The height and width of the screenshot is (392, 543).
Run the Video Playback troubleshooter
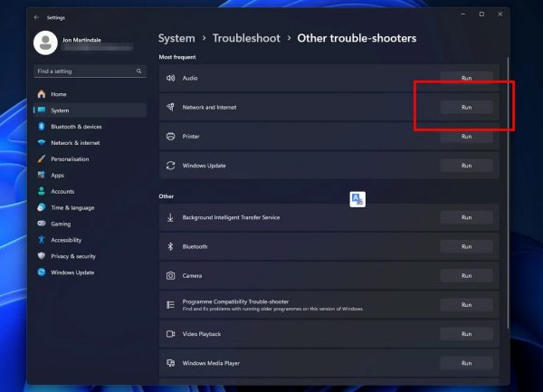pos(466,334)
